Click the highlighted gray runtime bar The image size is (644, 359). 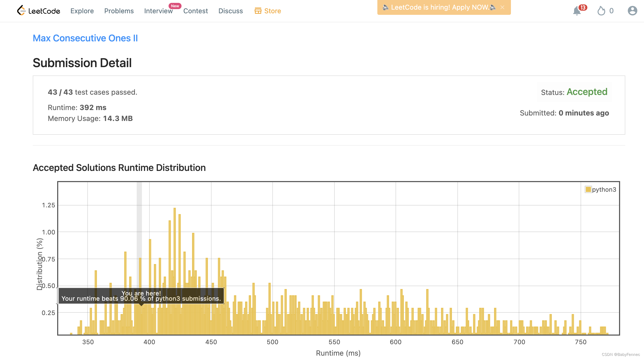tap(139, 221)
